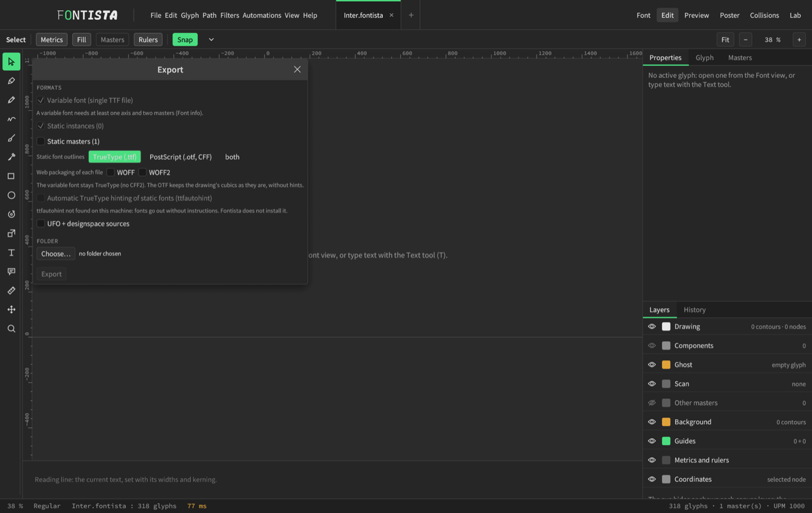Open the chevron dropdown beside Snap
Viewport: 812px width, 513px height.
click(x=211, y=39)
